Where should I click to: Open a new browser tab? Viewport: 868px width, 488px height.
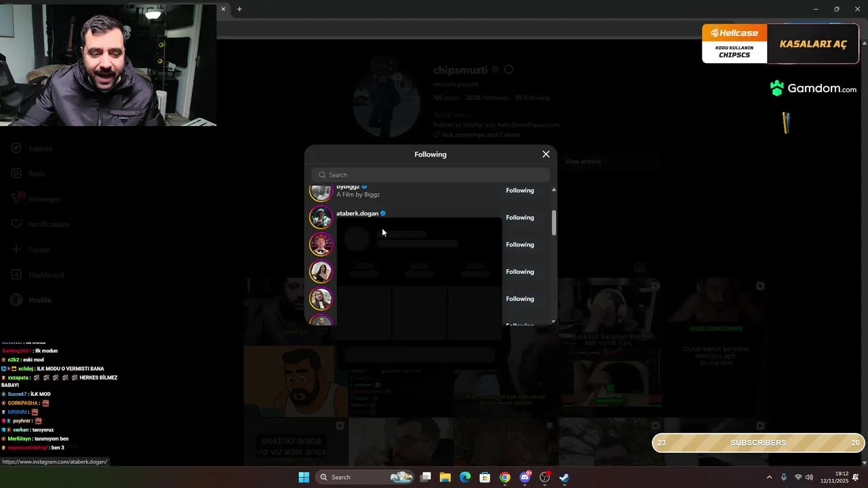[x=239, y=9]
